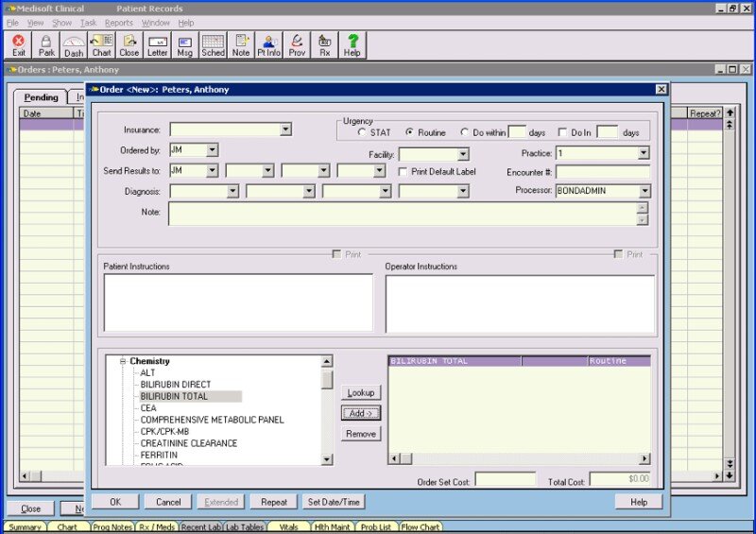The width and height of the screenshot is (756, 534).
Task: Open the Dash dashboard icon
Action: click(x=74, y=45)
